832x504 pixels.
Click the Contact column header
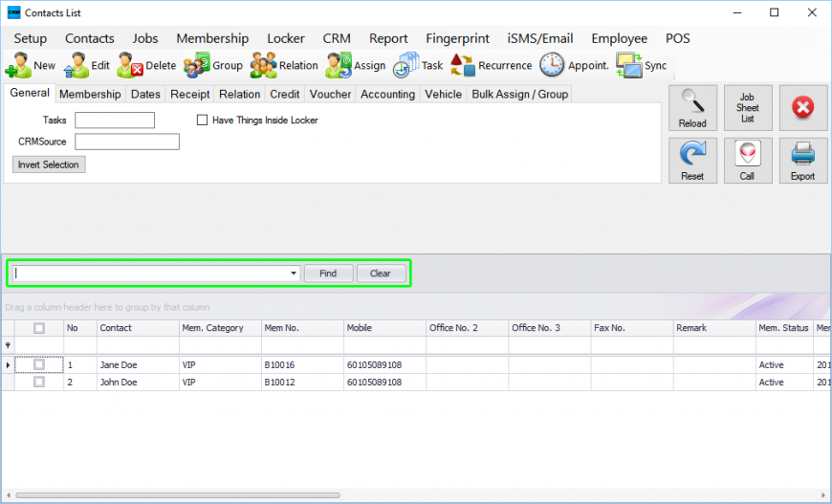(x=138, y=328)
